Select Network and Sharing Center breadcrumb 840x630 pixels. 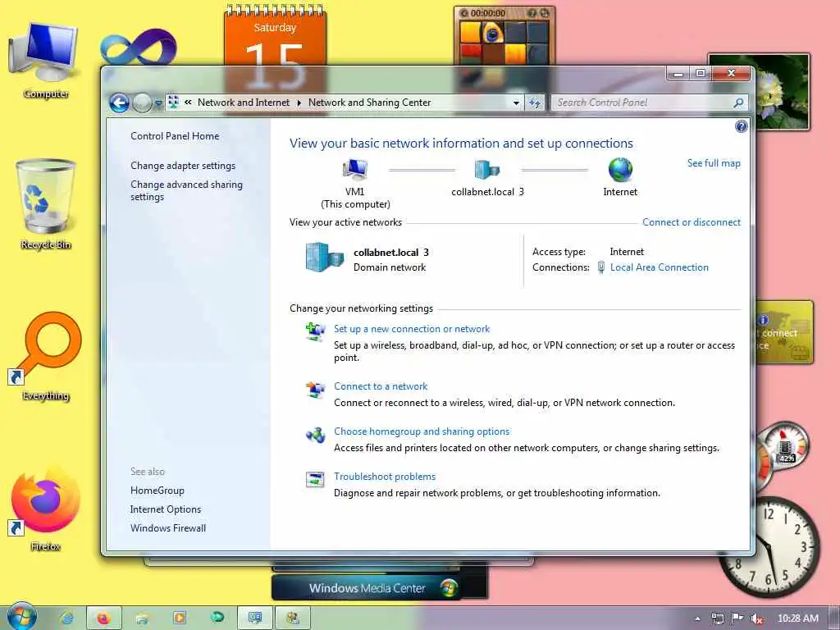point(370,103)
